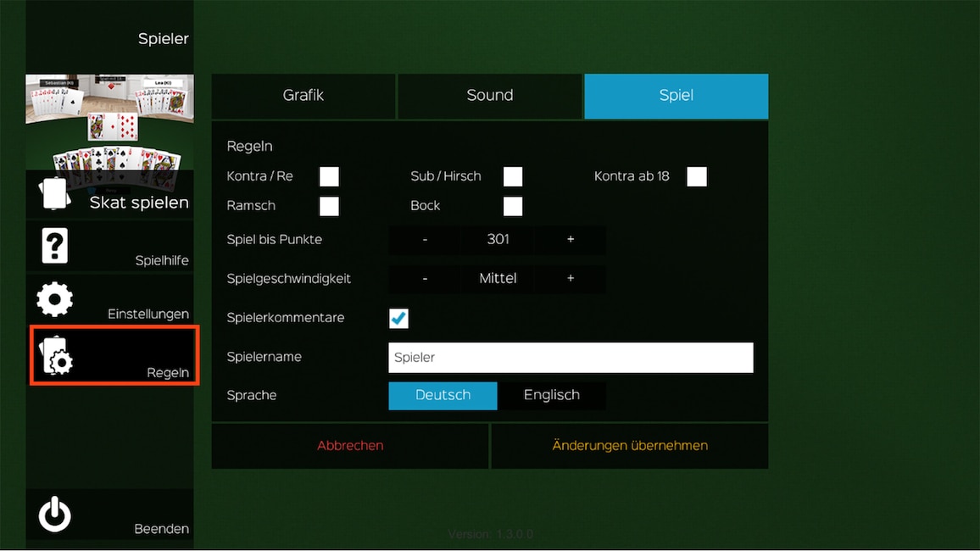Switch to the Grafik tab

303,96
